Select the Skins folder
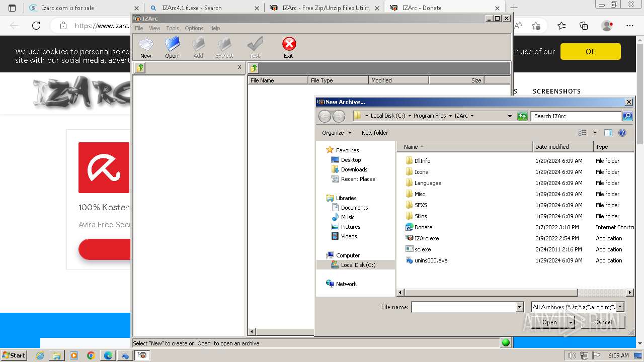644x362 pixels. coord(416,216)
